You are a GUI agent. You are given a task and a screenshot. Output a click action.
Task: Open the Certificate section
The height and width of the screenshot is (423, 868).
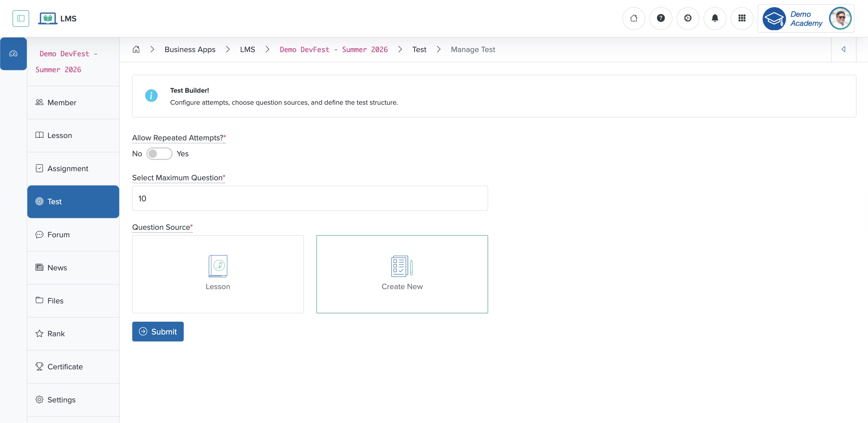pyautogui.click(x=65, y=367)
